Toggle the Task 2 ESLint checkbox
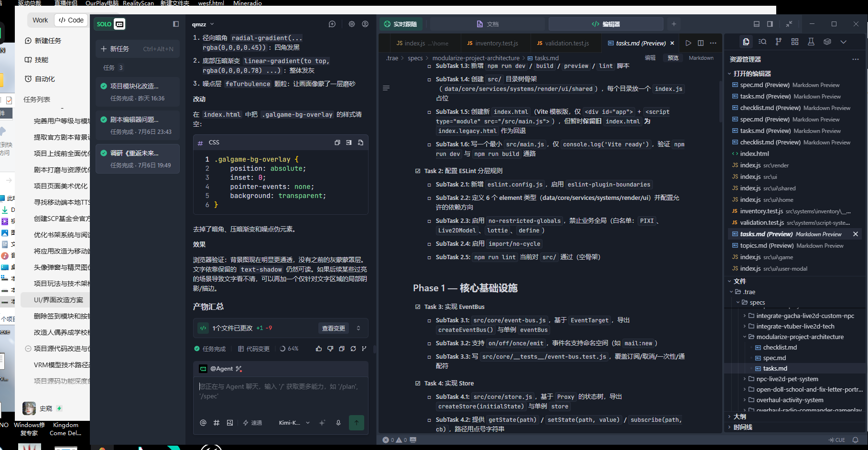868x450 pixels. coord(418,171)
